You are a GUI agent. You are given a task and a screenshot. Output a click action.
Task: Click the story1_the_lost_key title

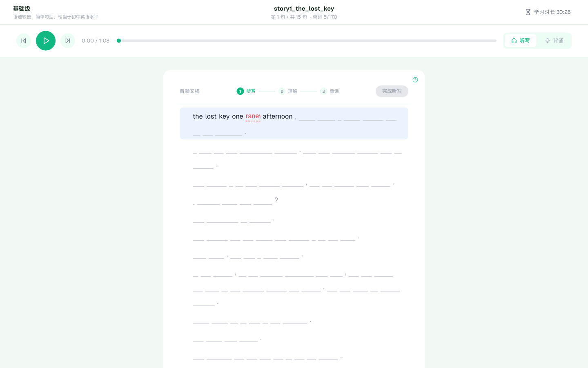[304, 9]
